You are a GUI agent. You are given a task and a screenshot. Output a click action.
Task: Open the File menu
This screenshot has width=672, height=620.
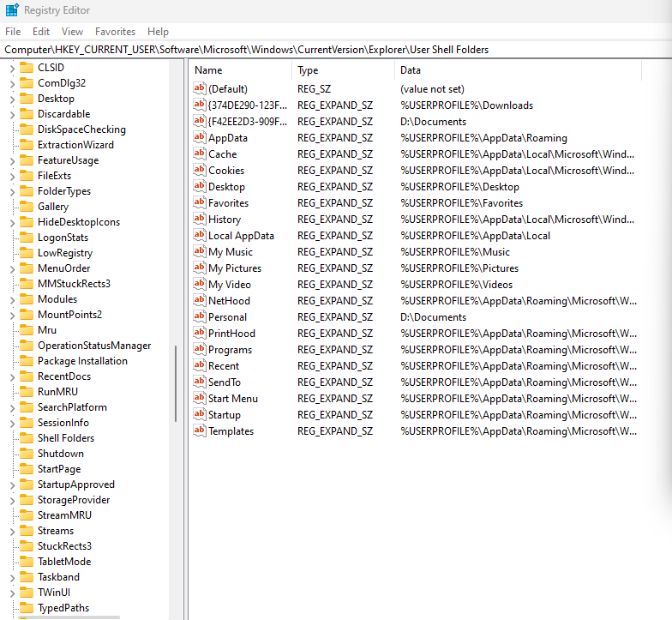point(13,31)
